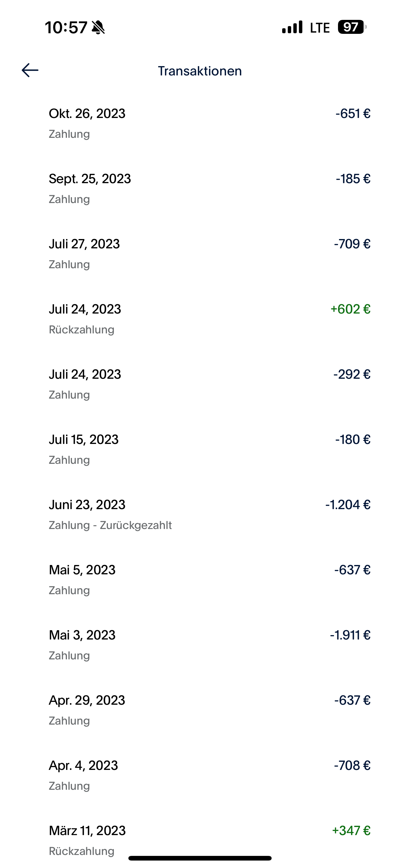Select the -292 € Juli 24 payment
Image resolution: width=400 pixels, height=868 pixels.
click(209, 384)
